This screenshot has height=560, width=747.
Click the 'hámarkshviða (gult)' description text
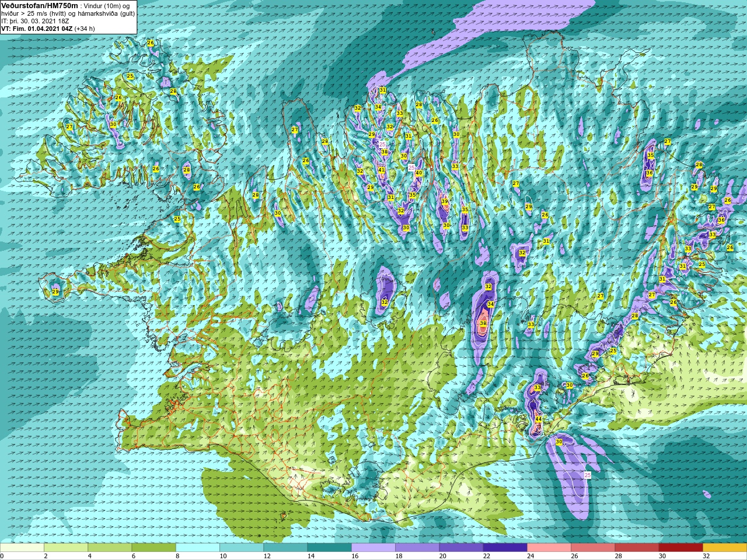[102, 13]
